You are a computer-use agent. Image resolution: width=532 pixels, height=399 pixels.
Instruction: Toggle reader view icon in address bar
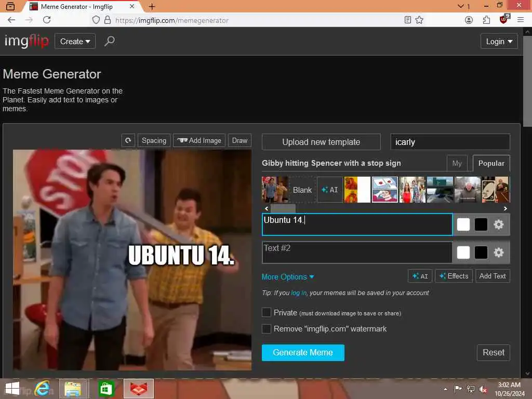(x=407, y=20)
